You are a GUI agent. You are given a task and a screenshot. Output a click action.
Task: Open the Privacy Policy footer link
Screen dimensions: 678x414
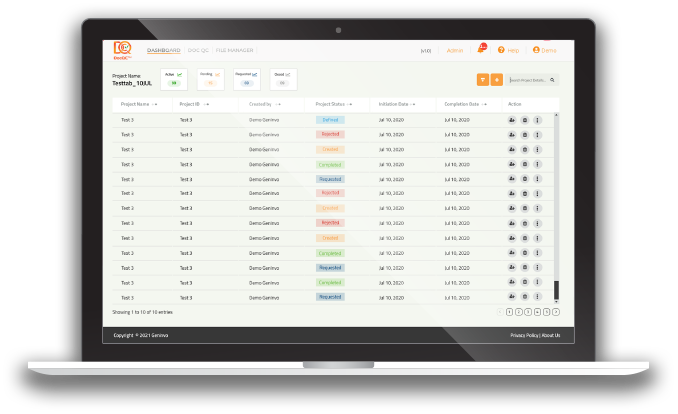coord(524,335)
